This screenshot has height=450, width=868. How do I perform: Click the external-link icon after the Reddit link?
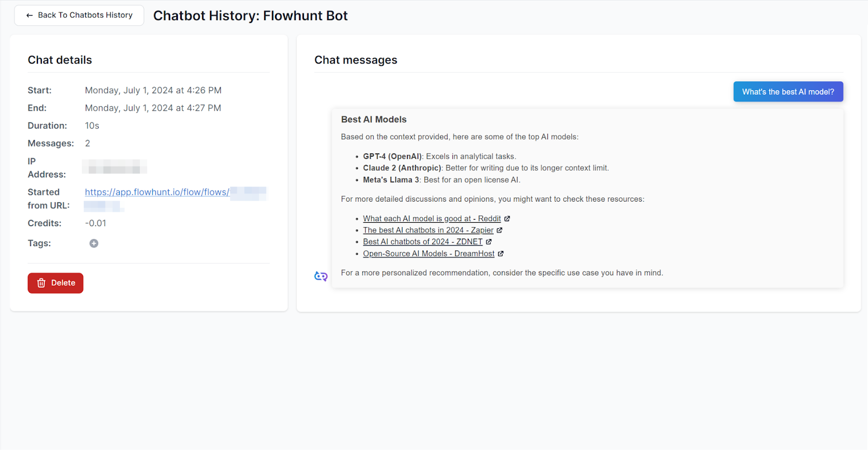click(x=507, y=218)
